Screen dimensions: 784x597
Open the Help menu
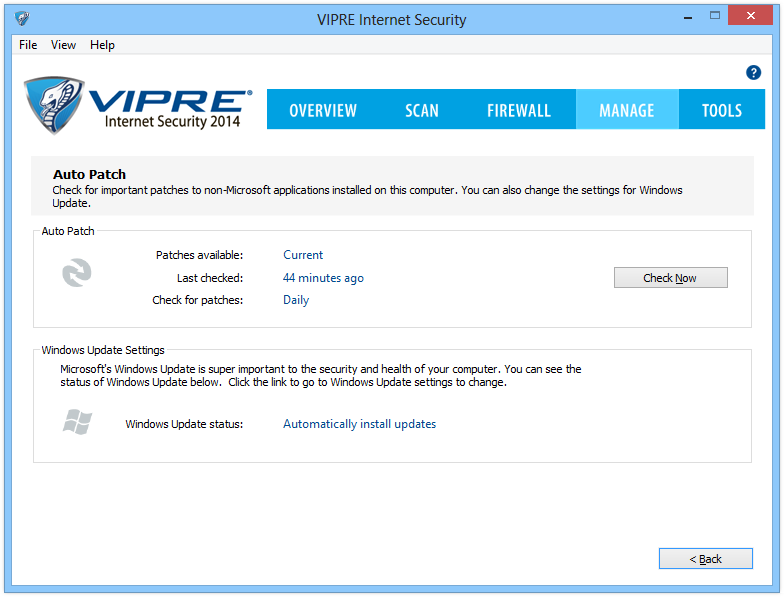pos(102,45)
